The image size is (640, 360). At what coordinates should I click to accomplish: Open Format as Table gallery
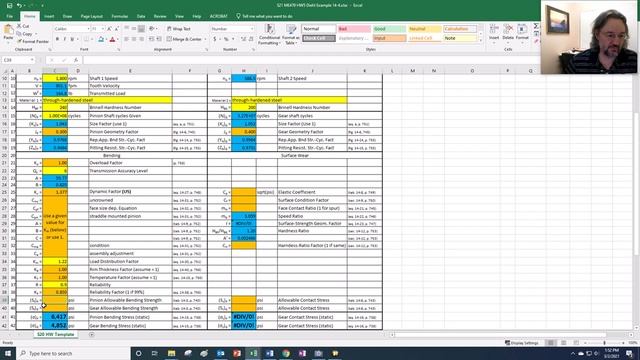[291, 35]
